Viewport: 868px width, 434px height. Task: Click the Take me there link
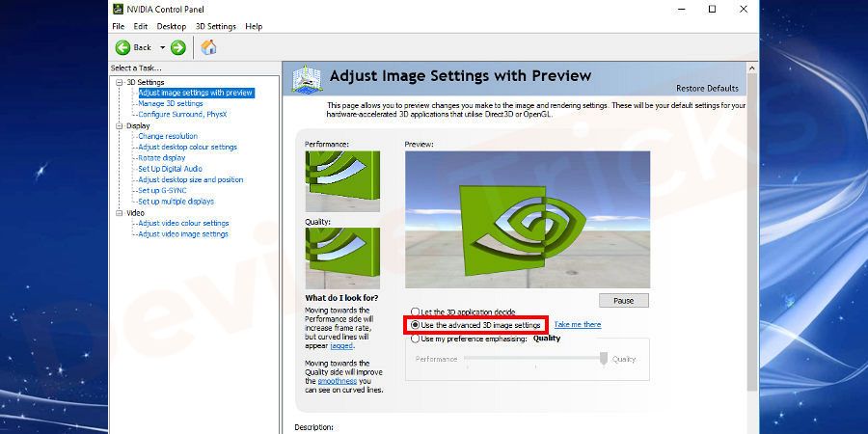pyautogui.click(x=578, y=324)
